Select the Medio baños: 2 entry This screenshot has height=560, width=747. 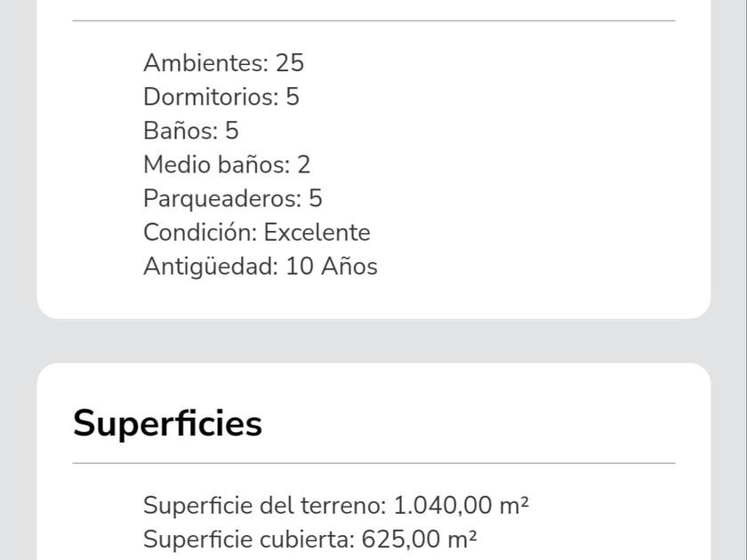pos(227,164)
